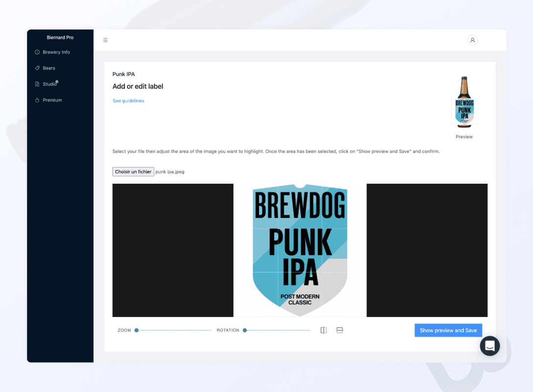
Task: Click Show preview and Save button
Action: pos(448,330)
